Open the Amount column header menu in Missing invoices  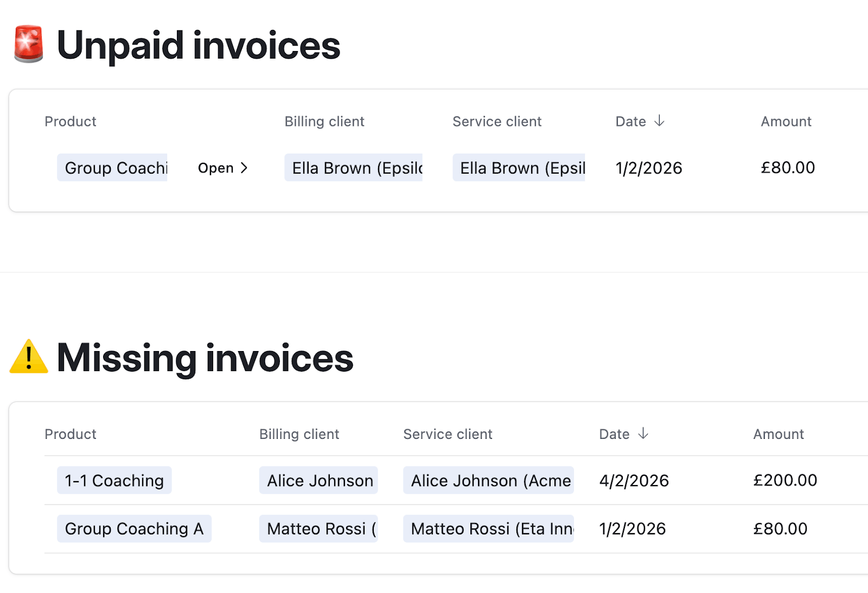click(x=778, y=434)
